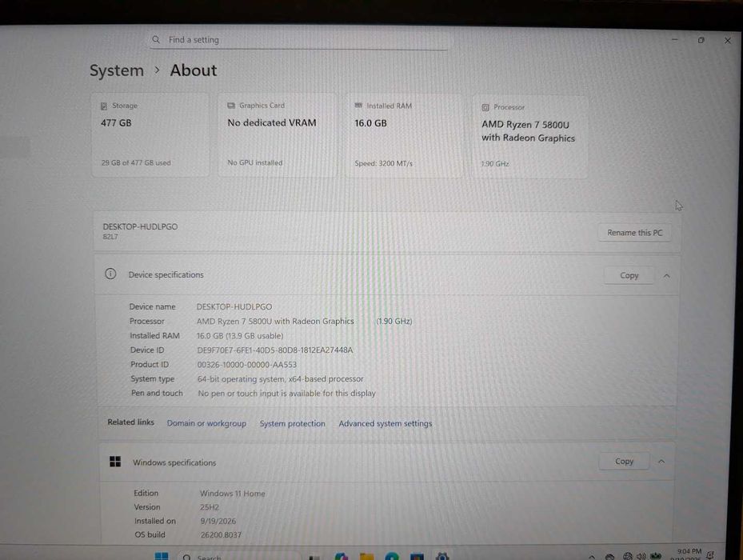
Task: Click the Storage card icon
Action: coord(104,106)
